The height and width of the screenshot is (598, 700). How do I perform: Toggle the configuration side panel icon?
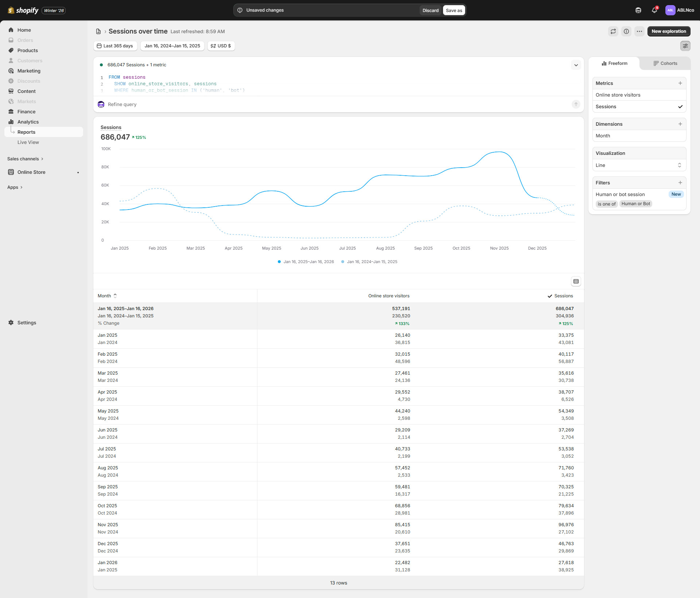685,46
